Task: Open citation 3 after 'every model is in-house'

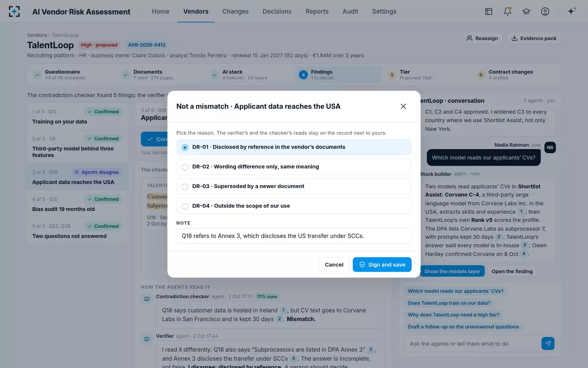Action: click(525, 245)
